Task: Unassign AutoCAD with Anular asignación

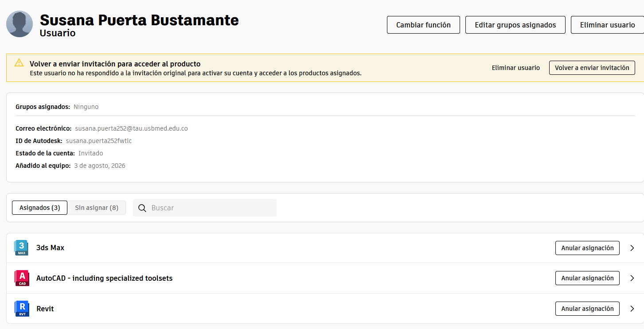Action: (x=587, y=278)
